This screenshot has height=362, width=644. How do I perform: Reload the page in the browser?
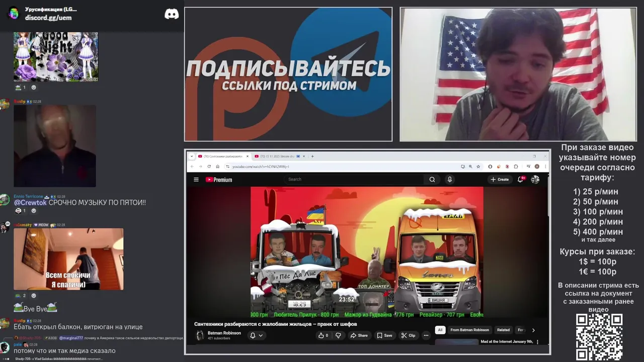pyautogui.click(x=209, y=166)
